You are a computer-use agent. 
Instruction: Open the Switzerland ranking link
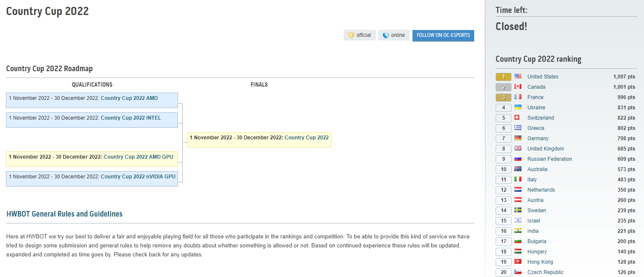pos(541,118)
